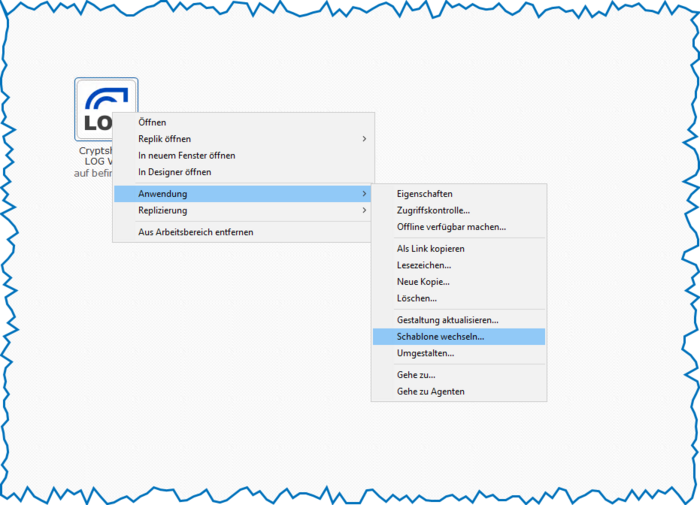Select 'In neuem Fenster öffnen'
Screen dimensions: 700x505
(187, 156)
